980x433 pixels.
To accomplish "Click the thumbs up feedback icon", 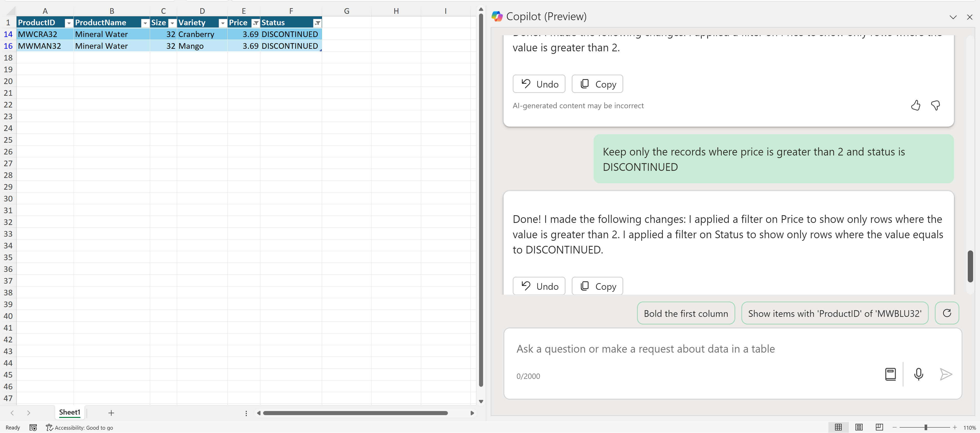I will (x=915, y=105).
